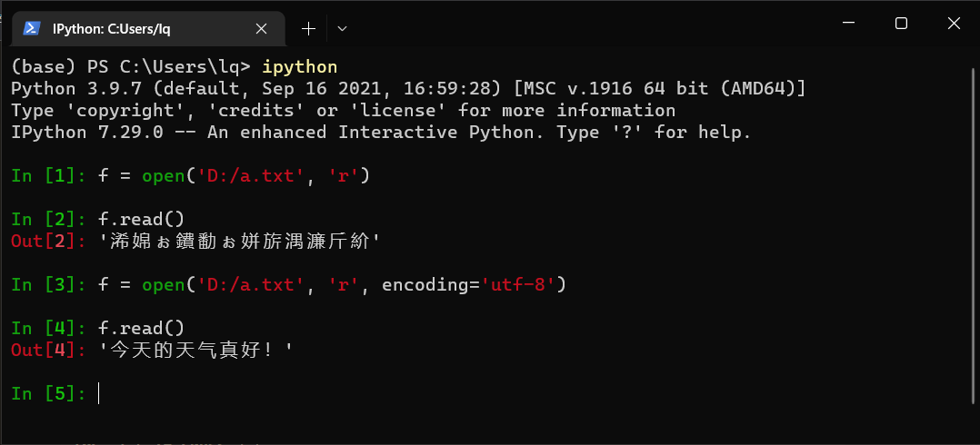Click the vertical scrollbar on the right edge
980x445 pixels.
(973, 236)
